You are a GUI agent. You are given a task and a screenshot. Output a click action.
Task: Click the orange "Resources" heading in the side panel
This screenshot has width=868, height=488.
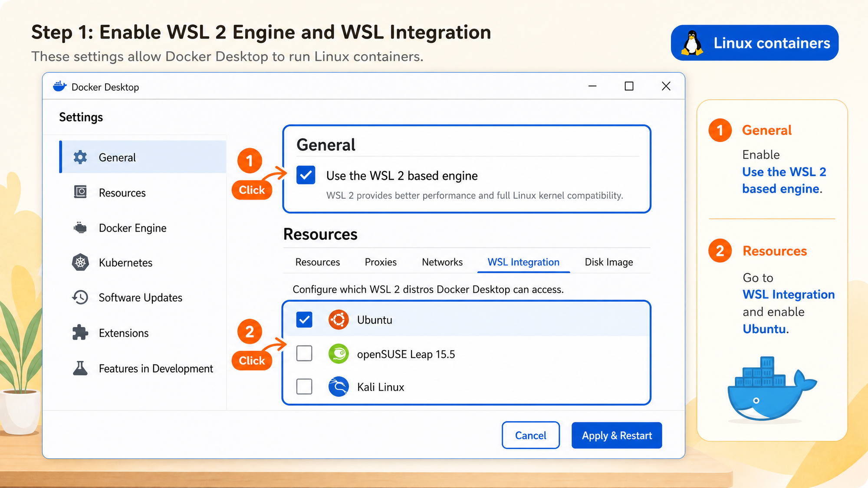[x=775, y=251]
